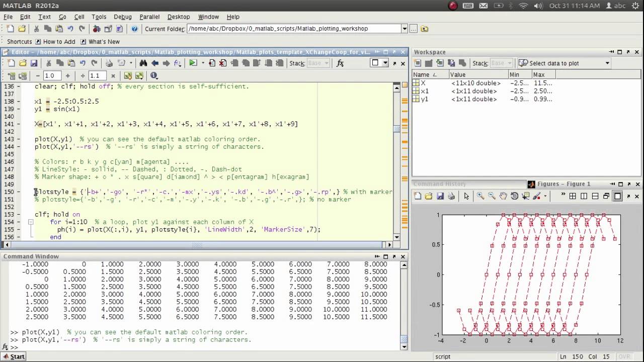
Task: Toggle figures left/right split layout
Action: coord(584,196)
